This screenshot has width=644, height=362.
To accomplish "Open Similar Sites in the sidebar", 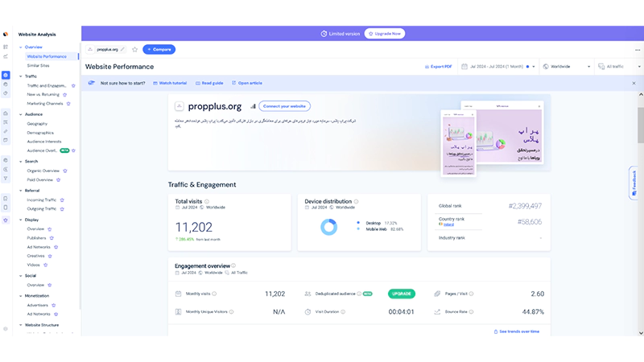I will pyautogui.click(x=38, y=66).
